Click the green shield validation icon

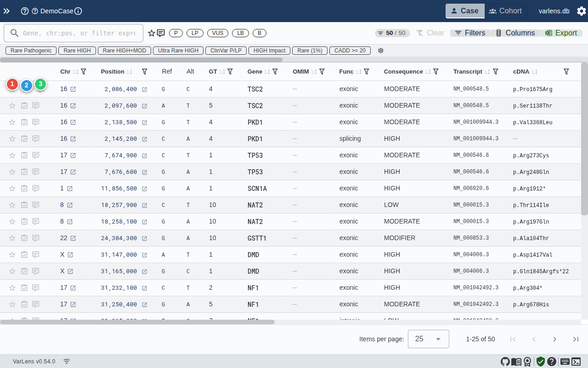(x=541, y=362)
